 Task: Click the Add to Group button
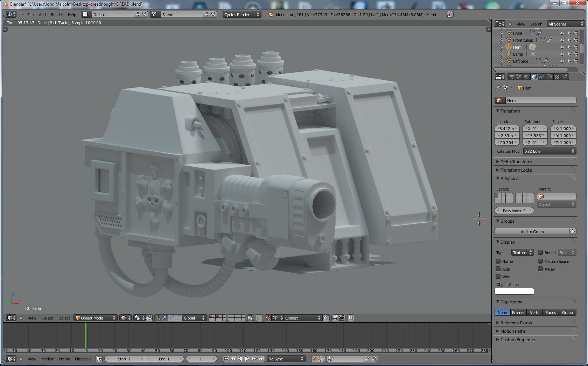pos(532,231)
